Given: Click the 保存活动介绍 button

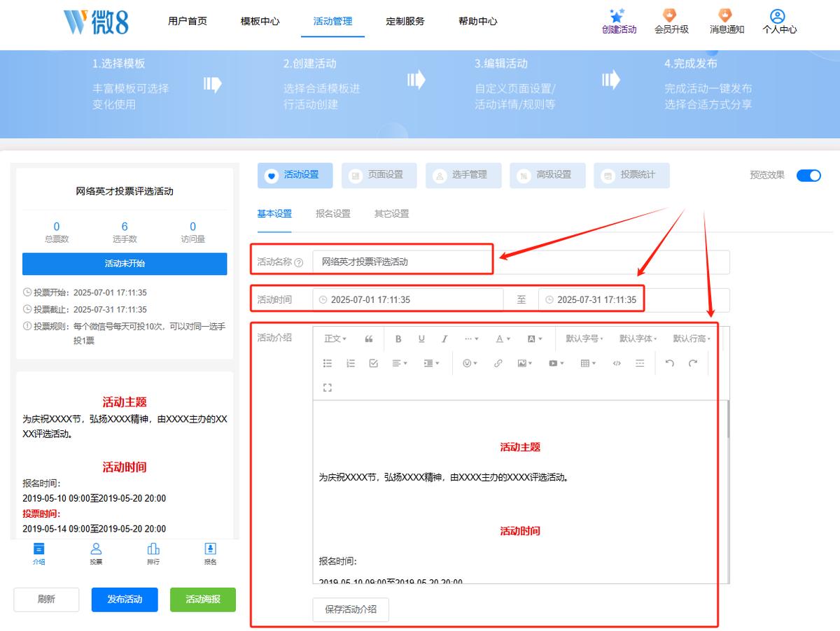Looking at the screenshot, I should pyautogui.click(x=351, y=609).
